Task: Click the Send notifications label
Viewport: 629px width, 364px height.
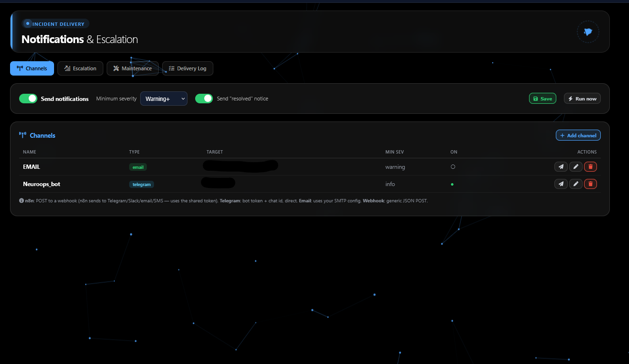Action: (65, 99)
